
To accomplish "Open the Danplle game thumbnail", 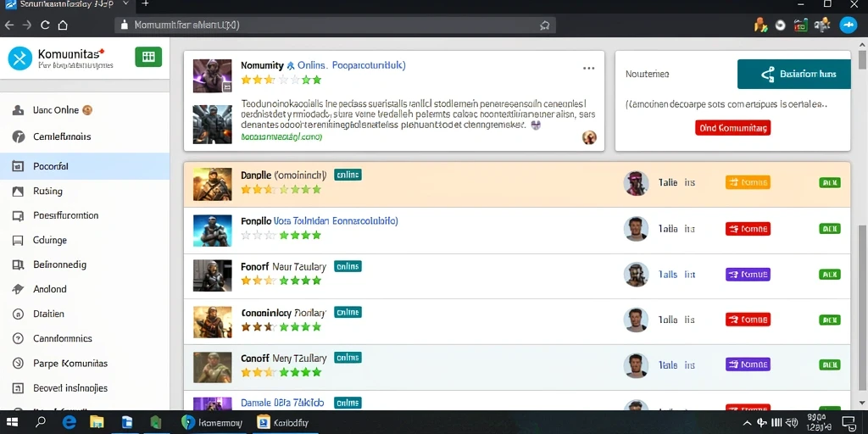I will [213, 184].
